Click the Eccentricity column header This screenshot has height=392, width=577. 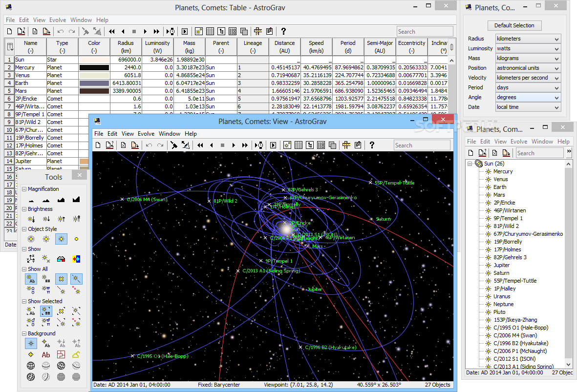(411, 47)
